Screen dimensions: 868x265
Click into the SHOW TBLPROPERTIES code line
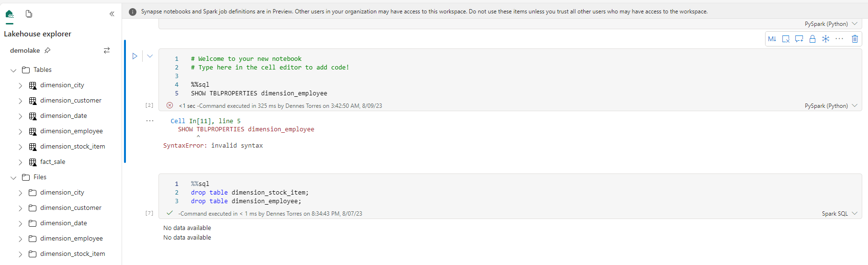point(259,93)
